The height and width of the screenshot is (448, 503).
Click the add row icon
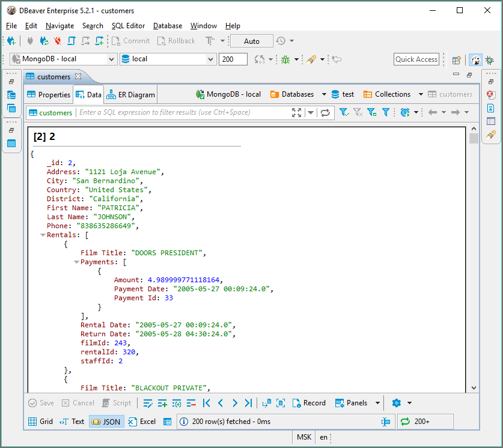click(162, 403)
